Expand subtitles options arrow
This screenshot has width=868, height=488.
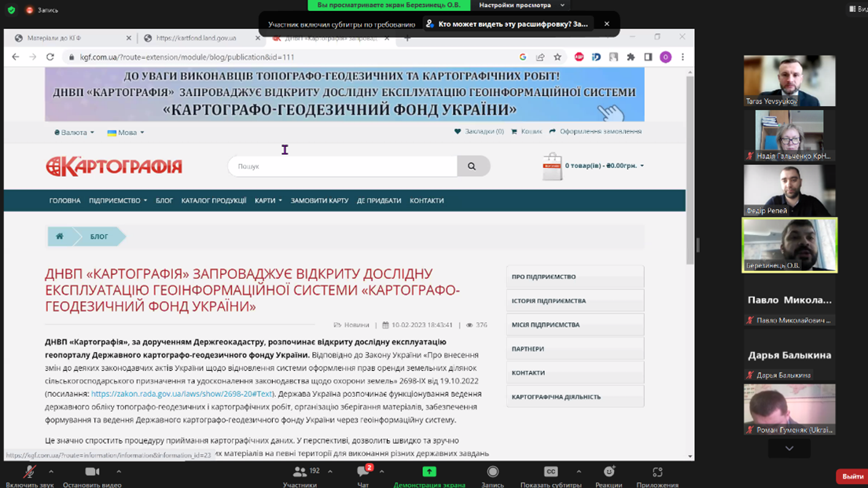pos(579,471)
